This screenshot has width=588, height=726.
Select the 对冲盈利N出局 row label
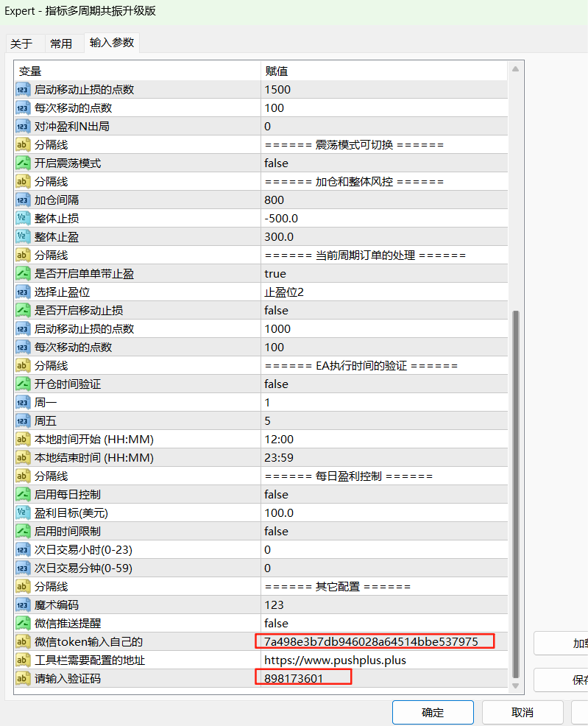pyautogui.click(x=71, y=127)
